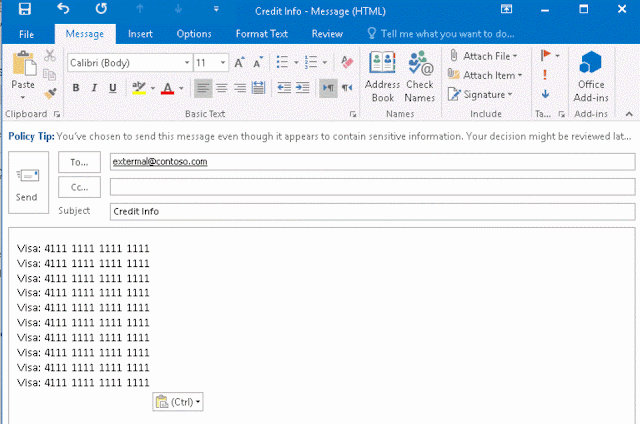
Task: Click inside the empty Cc field
Action: tap(372, 187)
